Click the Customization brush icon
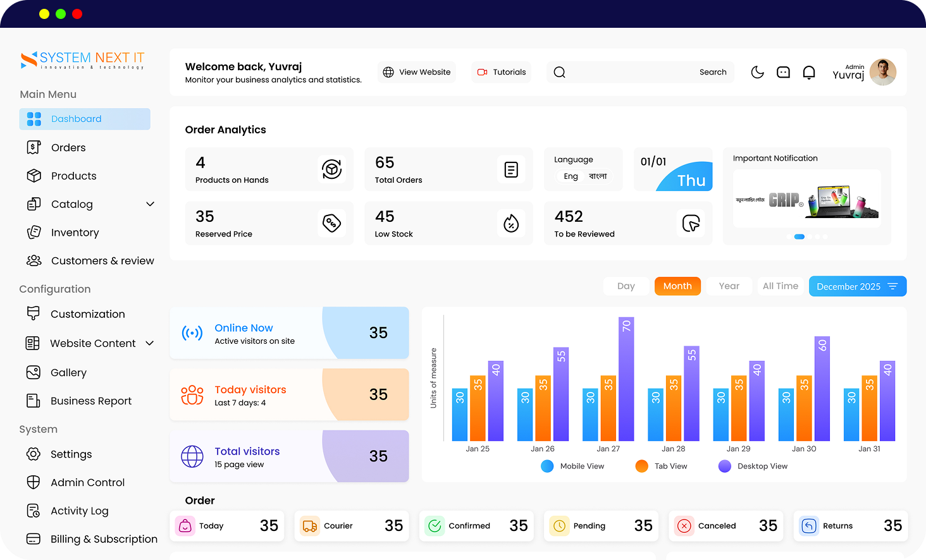Viewport: 926px width, 560px height. click(34, 313)
